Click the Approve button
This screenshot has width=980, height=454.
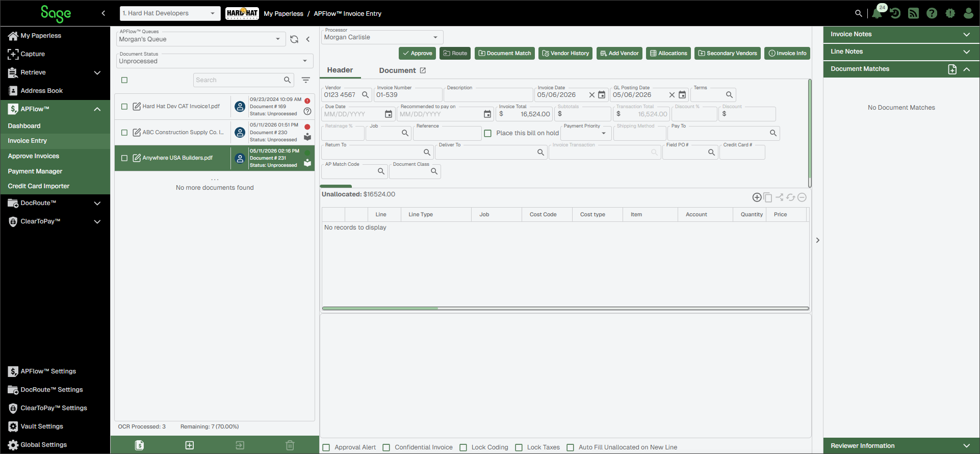pos(417,54)
